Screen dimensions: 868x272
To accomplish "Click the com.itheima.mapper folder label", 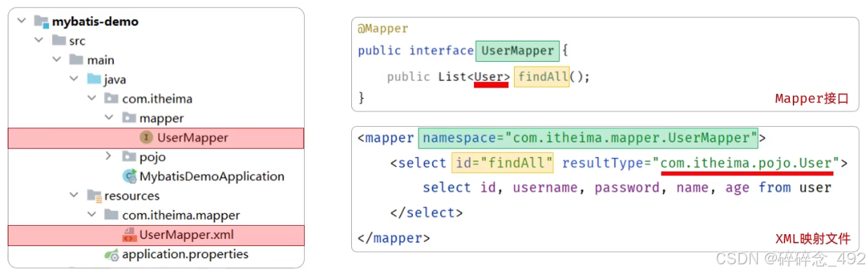I will [x=181, y=215].
